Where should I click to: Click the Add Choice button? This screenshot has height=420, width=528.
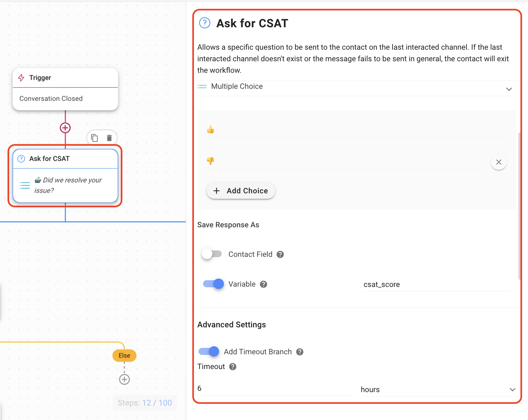241,190
